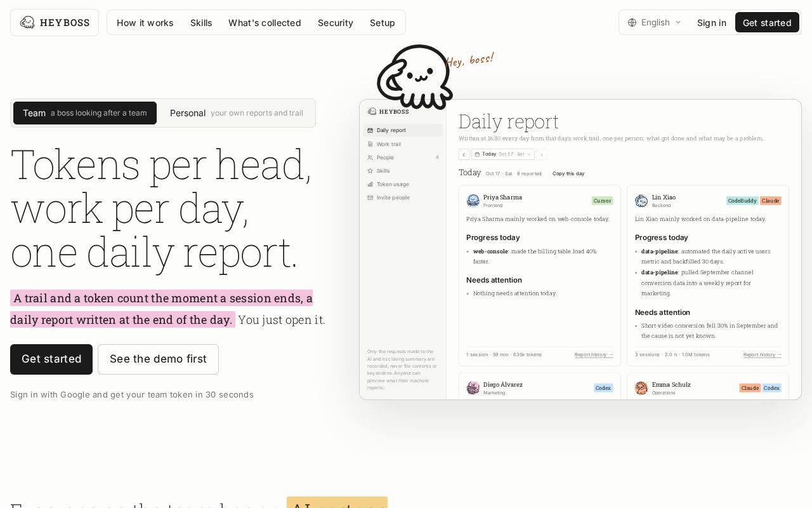The image size is (812, 508).
Task: Click Lin Xiao's avatar
Action: pos(641,201)
